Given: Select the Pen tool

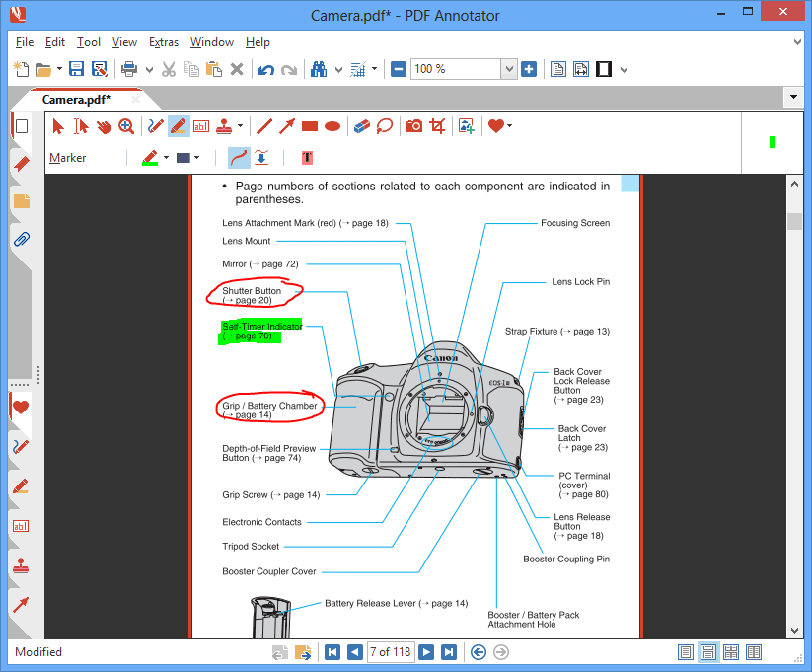Looking at the screenshot, I should [x=155, y=126].
